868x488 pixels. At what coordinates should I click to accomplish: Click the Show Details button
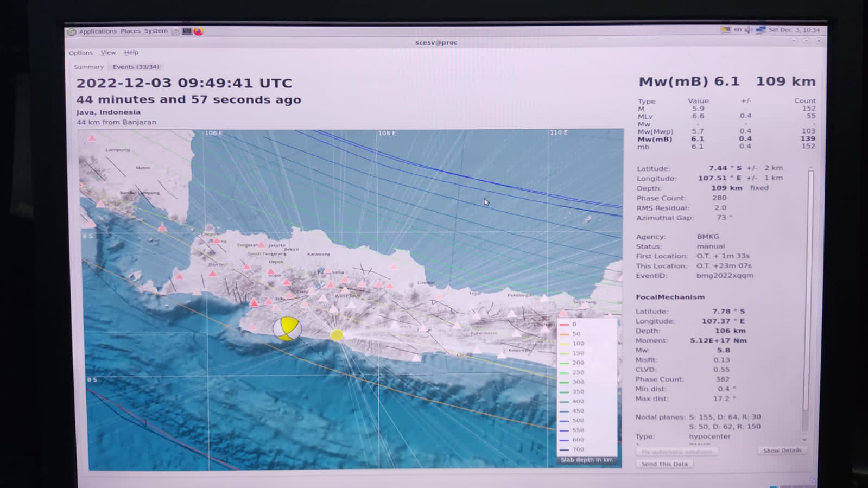click(782, 451)
